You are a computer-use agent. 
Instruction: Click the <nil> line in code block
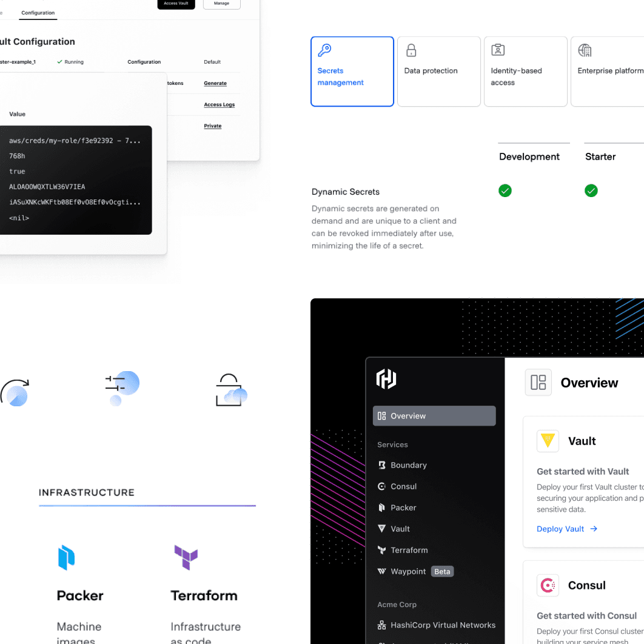click(19, 218)
